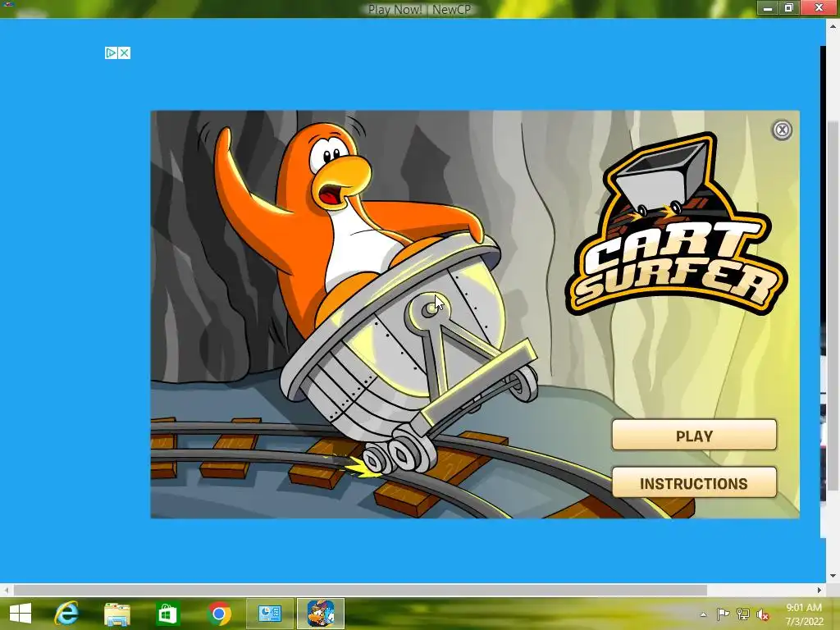The image size is (840, 630).
Task: Select the NewCP penguin app in taskbar
Action: point(321,614)
